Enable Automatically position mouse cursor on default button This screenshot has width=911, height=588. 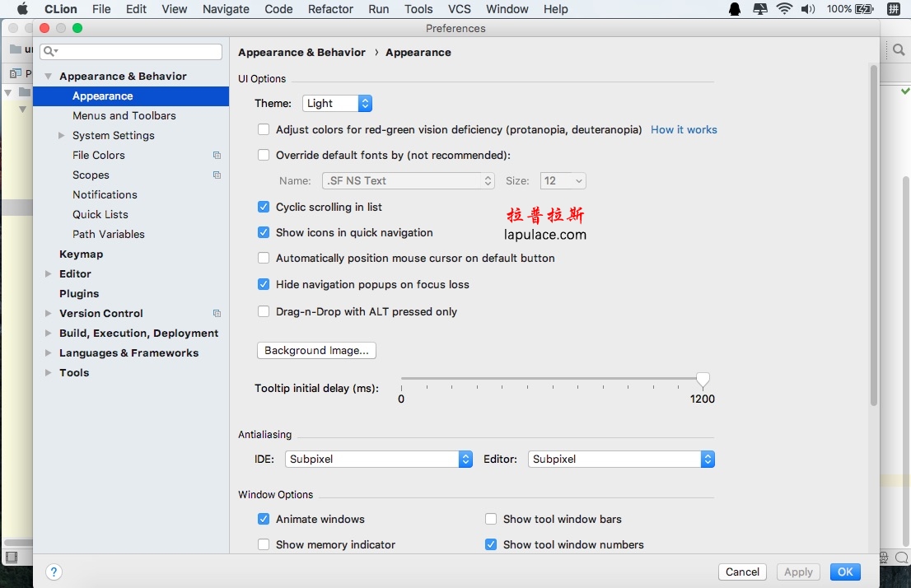264,258
